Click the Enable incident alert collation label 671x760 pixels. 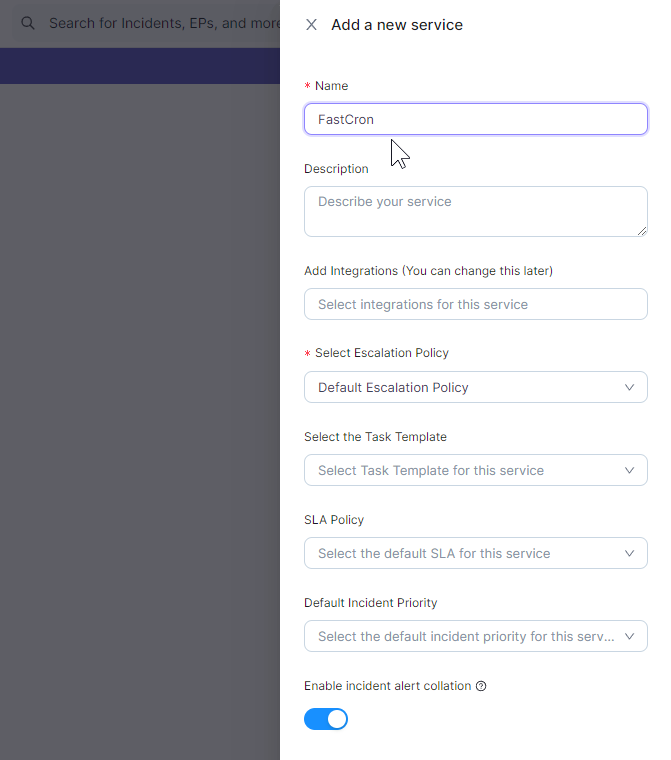[x=387, y=686]
